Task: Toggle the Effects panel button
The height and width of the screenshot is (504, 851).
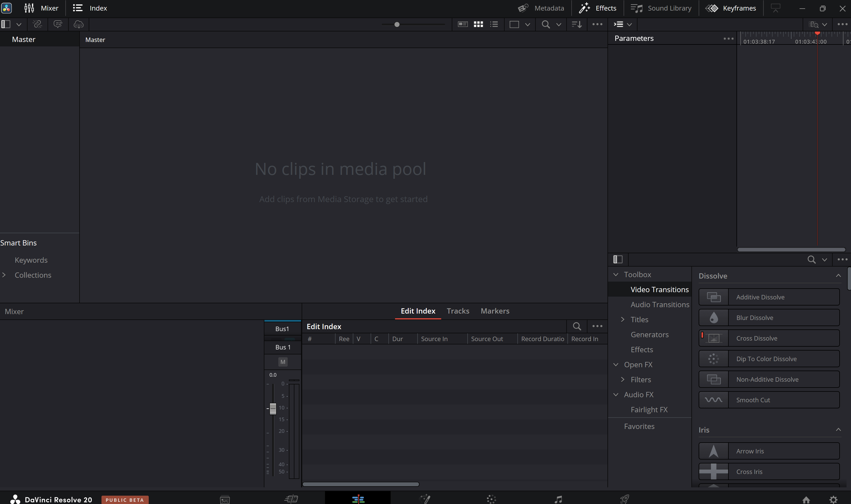Action: point(597,8)
